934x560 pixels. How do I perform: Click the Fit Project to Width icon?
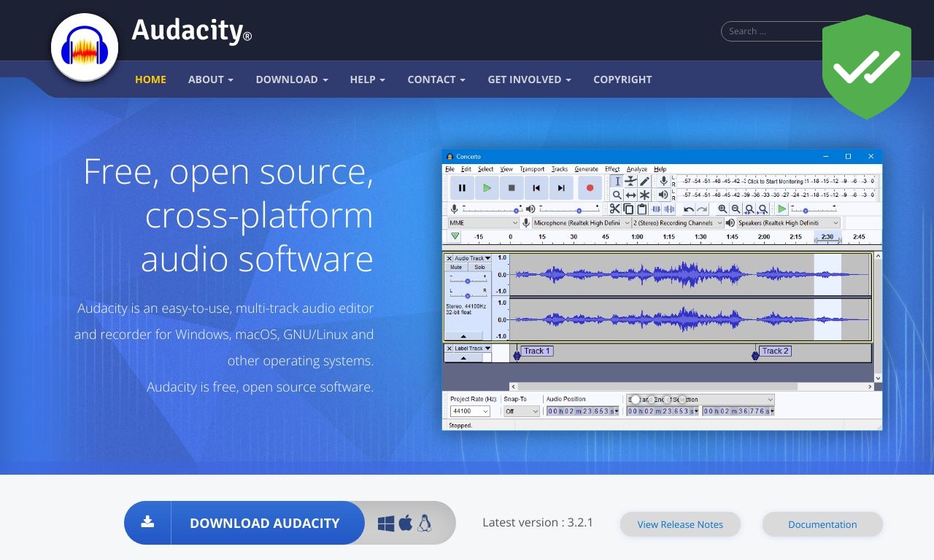tap(763, 209)
